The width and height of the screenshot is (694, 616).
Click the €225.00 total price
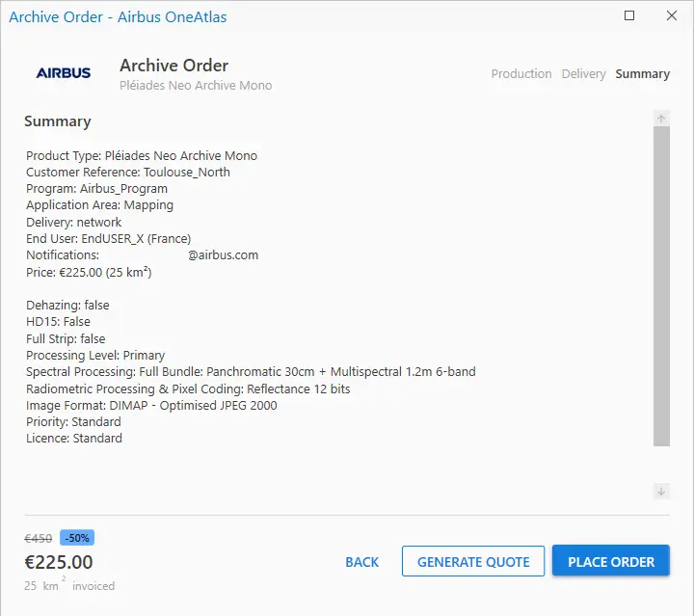click(59, 562)
